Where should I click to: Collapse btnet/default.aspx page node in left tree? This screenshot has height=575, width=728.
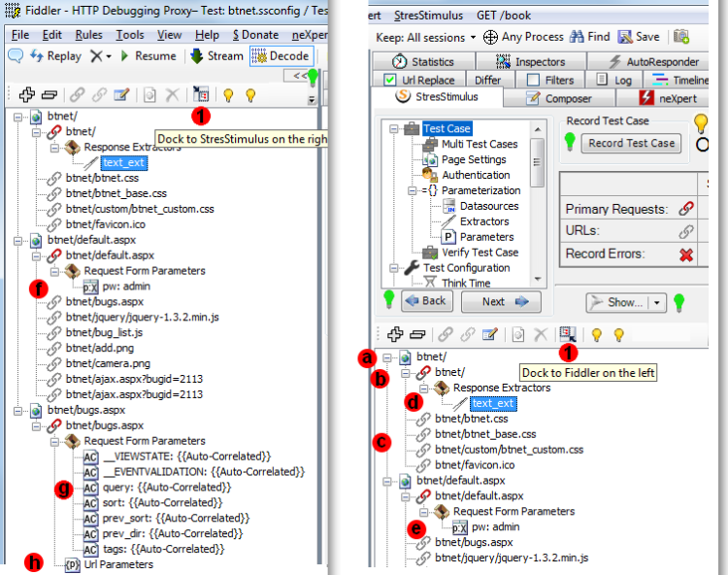[17, 241]
